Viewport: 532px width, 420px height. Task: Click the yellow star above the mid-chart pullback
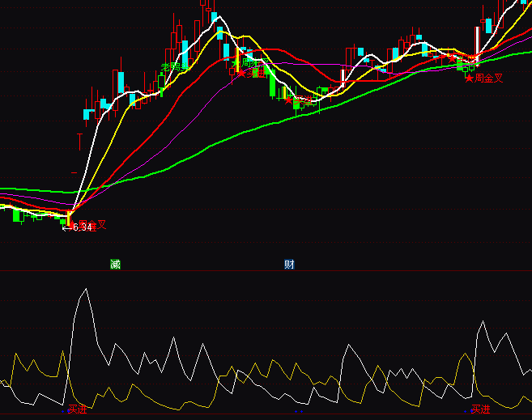[x=236, y=62]
